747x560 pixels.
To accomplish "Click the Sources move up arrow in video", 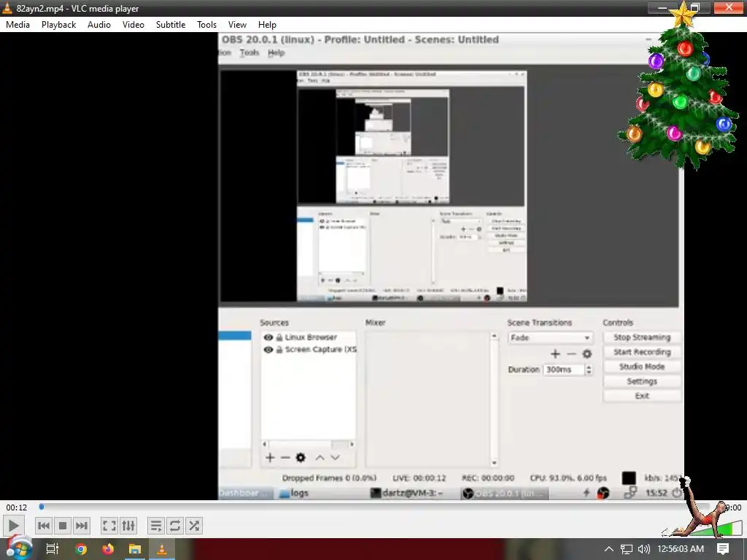I will tap(320, 458).
